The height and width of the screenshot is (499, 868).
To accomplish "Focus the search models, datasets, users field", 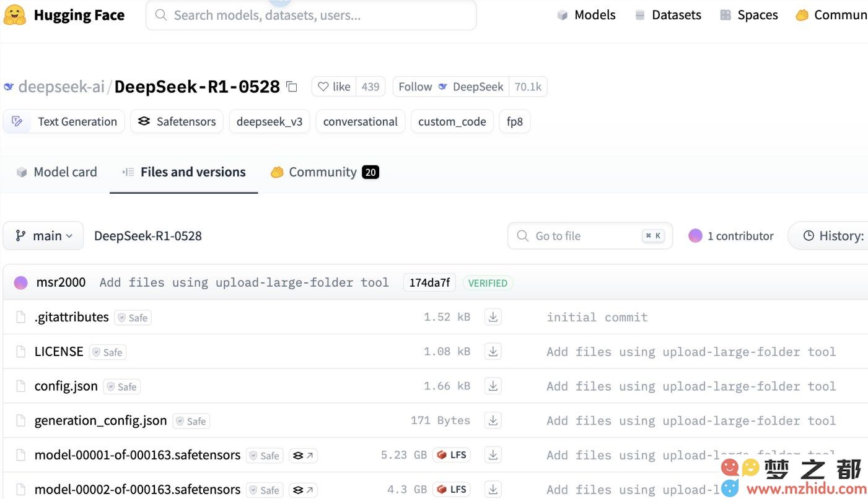I will 311,15.
